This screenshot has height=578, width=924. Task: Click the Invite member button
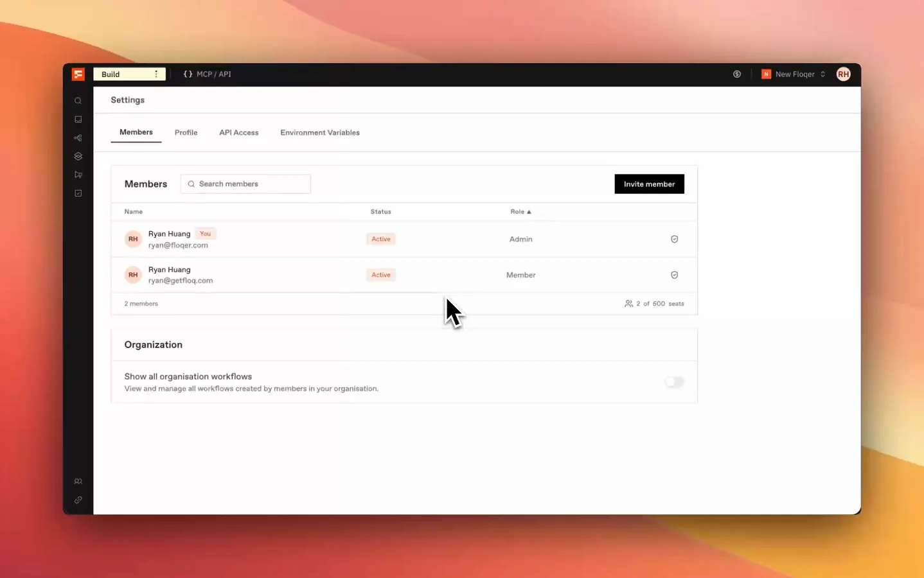pos(649,184)
